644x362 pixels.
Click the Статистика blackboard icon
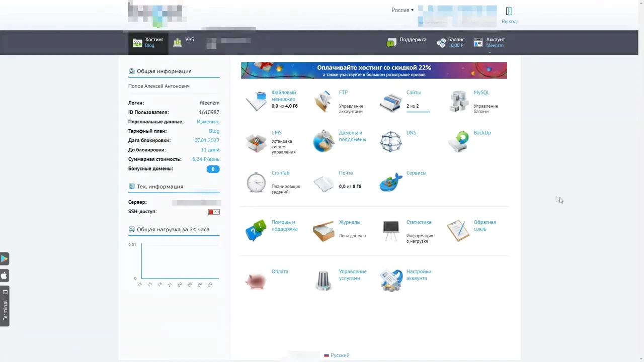click(391, 231)
